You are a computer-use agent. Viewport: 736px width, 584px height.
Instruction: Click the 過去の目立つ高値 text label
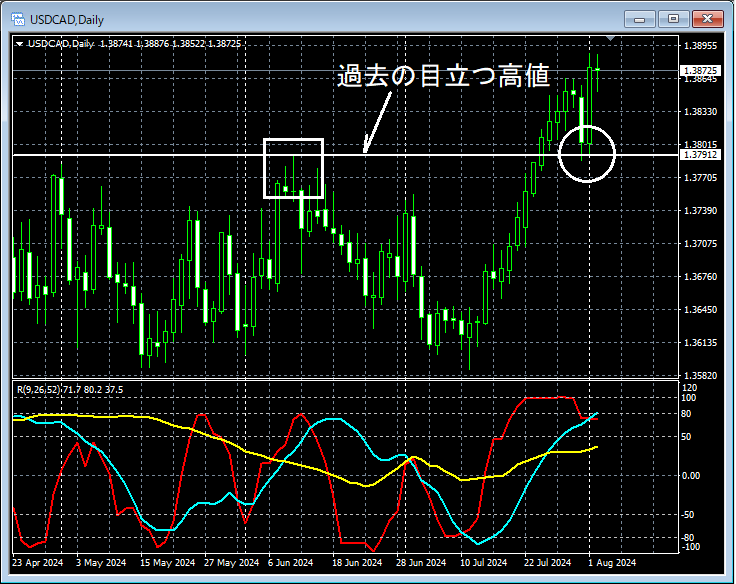pyautogui.click(x=443, y=75)
